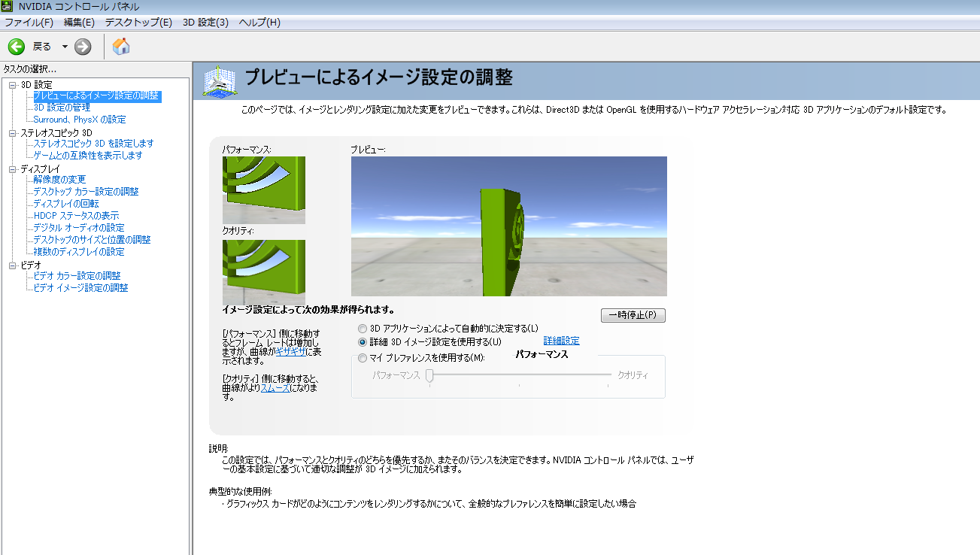The width and height of the screenshot is (980, 555).
Task: Click the パフォーマンス sample thumbnail
Action: [264, 190]
